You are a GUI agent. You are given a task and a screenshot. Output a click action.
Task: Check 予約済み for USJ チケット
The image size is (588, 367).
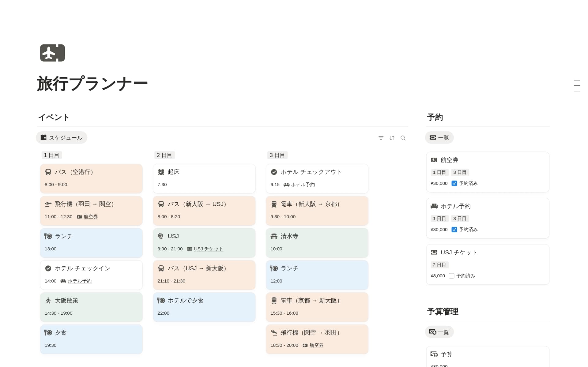coord(451,276)
